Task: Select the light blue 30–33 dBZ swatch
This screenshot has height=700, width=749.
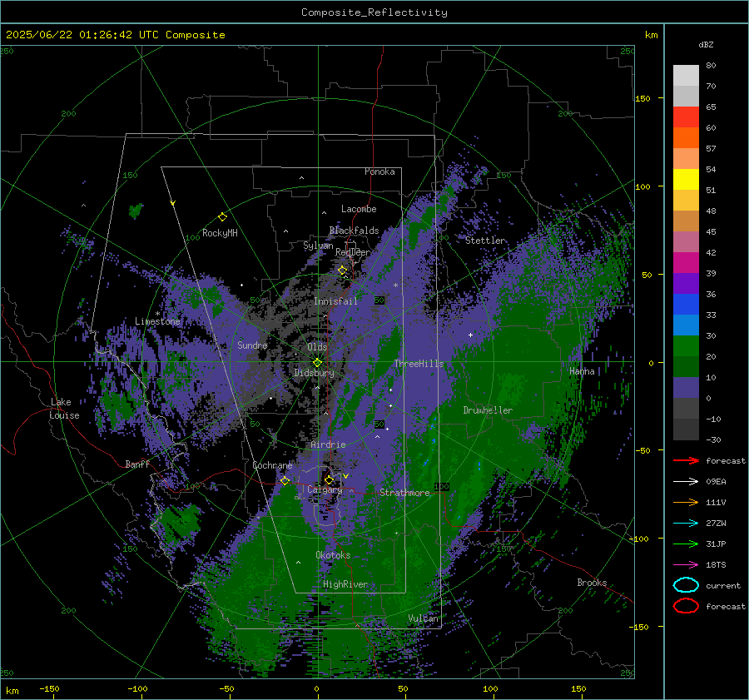Action: pos(686,325)
